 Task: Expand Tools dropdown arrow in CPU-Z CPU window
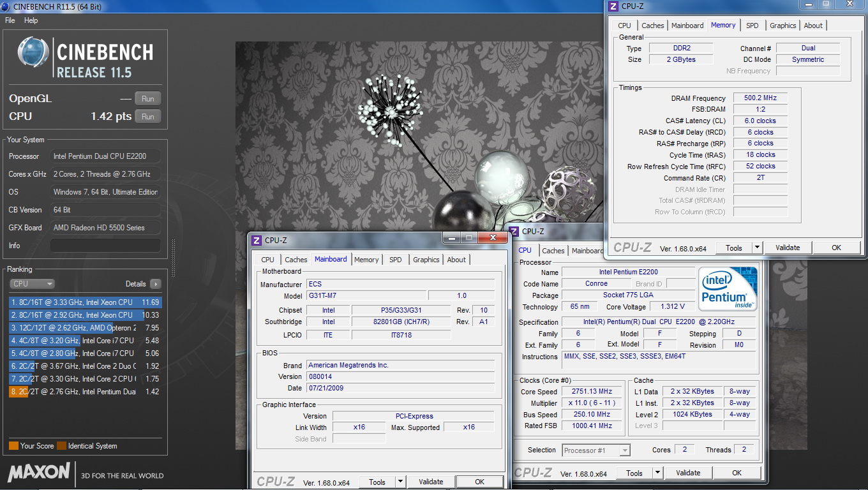(657, 473)
